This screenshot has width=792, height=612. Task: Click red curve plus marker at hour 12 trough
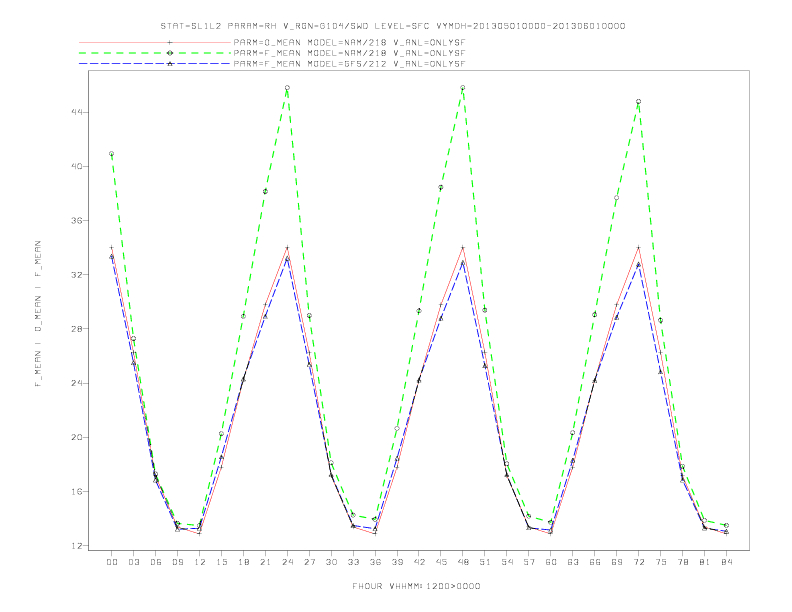pos(200,533)
